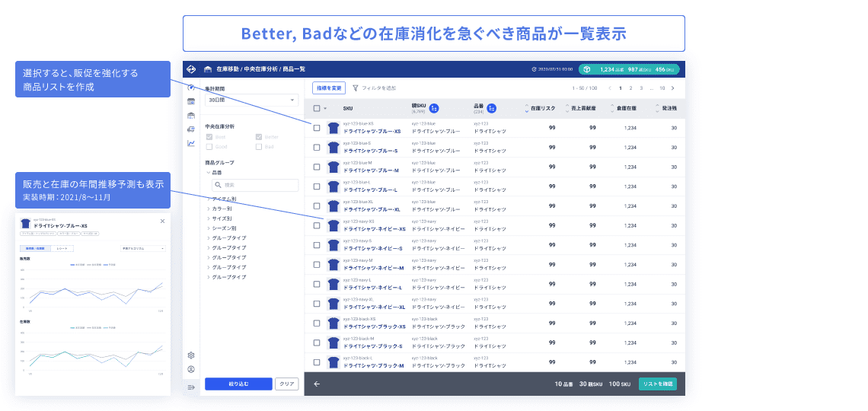Open settings gear icon in left sidebar
The height and width of the screenshot is (411, 868).
(x=190, y=355)
